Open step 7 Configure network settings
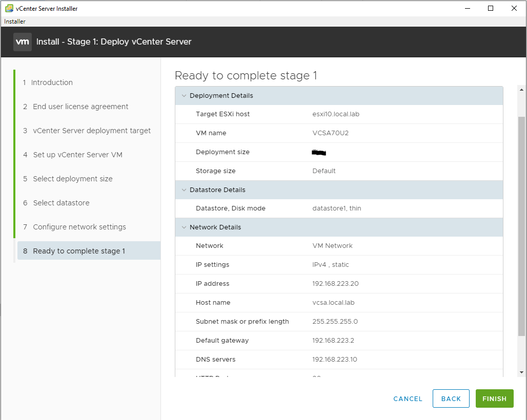The height and width of the screenshot is (420, 527). [74, 227]
